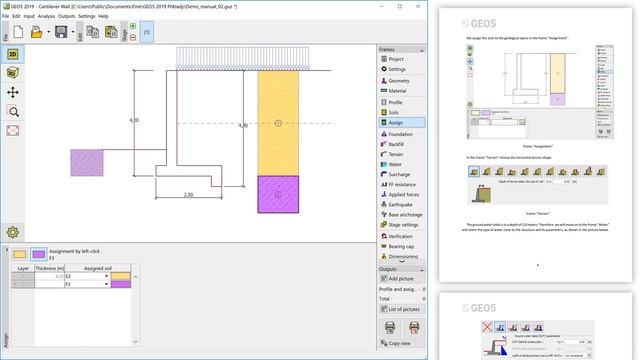Open the Outputs menu
The height and width of the screenshot is (360, 640).
67,16
